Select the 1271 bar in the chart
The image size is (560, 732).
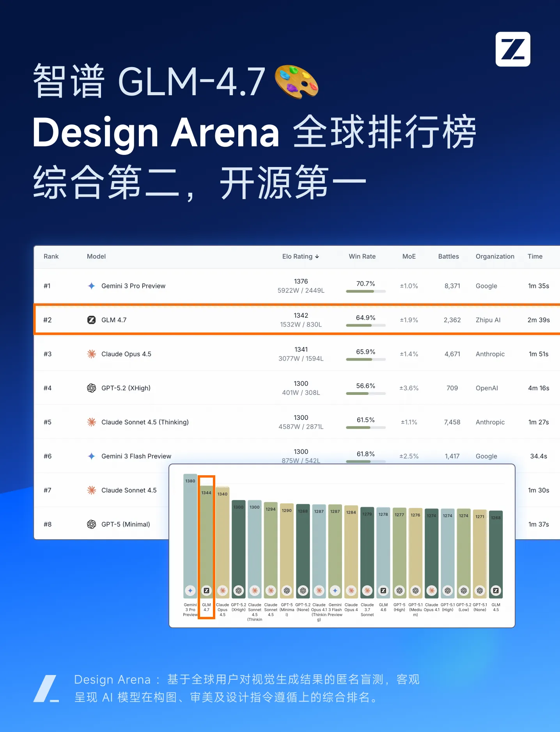[480, 554]
